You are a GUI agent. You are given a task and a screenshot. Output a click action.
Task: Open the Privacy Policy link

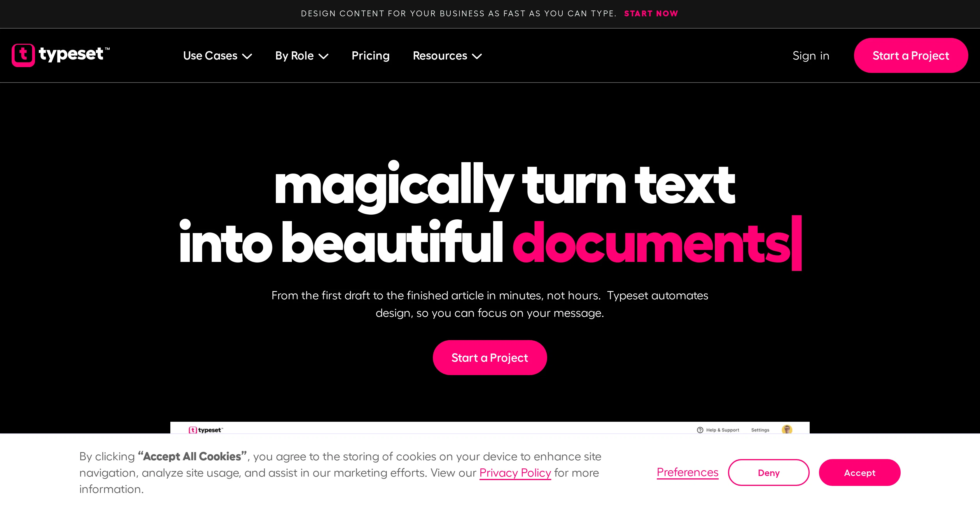point(515,473)
